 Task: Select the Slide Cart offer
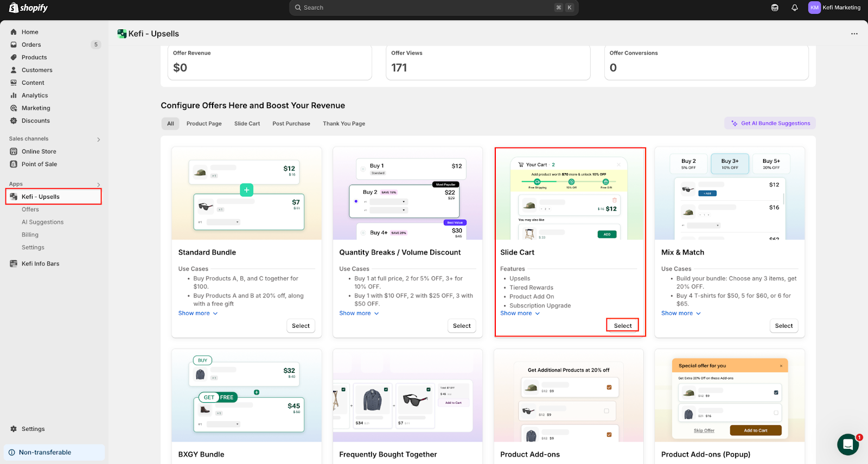pyautogui.click(x=622, y=326)
